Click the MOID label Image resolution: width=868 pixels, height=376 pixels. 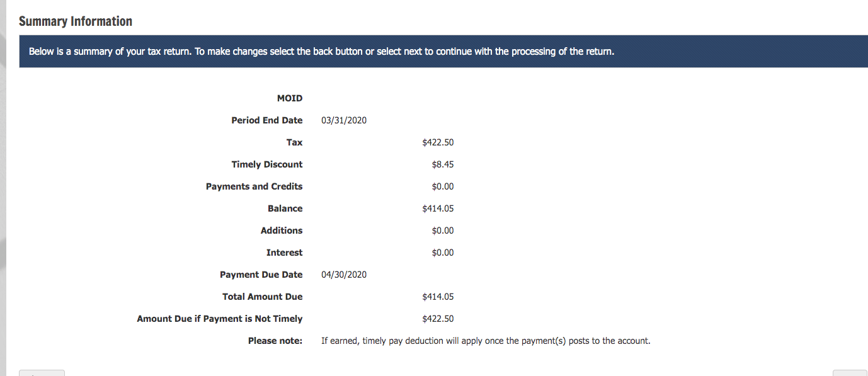290,98
